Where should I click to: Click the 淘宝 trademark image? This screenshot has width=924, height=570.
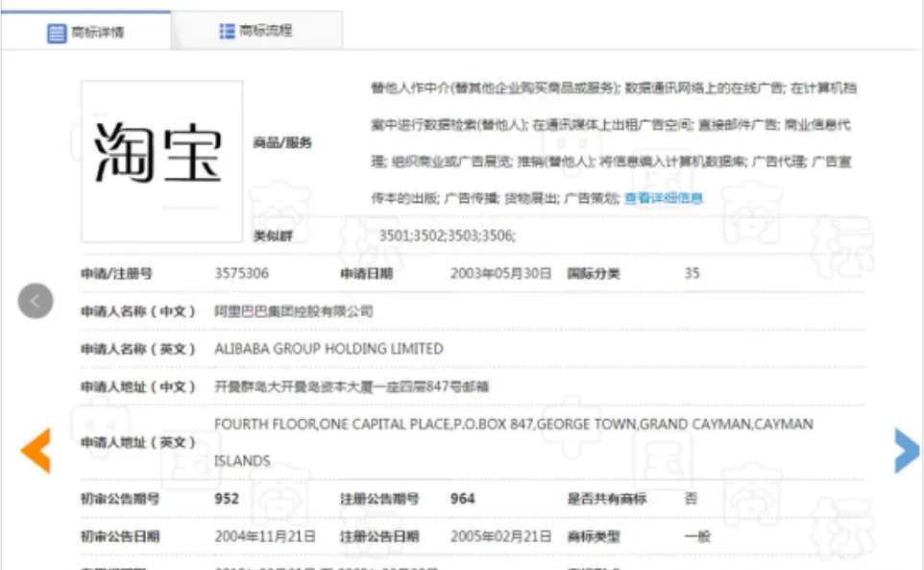[161, 161]
